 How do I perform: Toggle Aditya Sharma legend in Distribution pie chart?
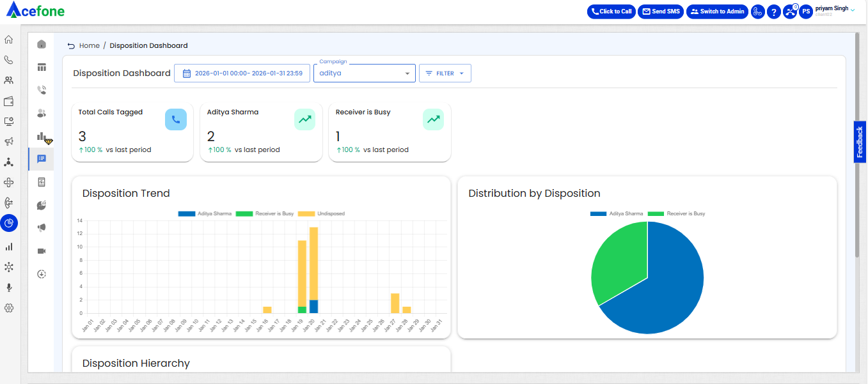[617, 213]
